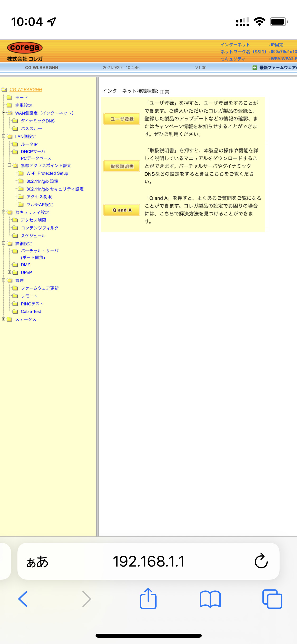
Task: Open Wi-Fi Protected Setup page
Action: (47, 173)
